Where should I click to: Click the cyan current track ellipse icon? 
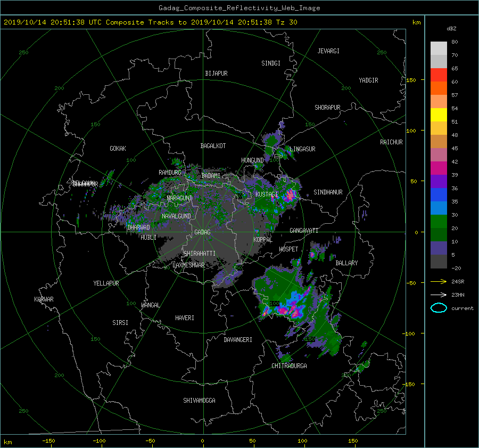point(439,308)
